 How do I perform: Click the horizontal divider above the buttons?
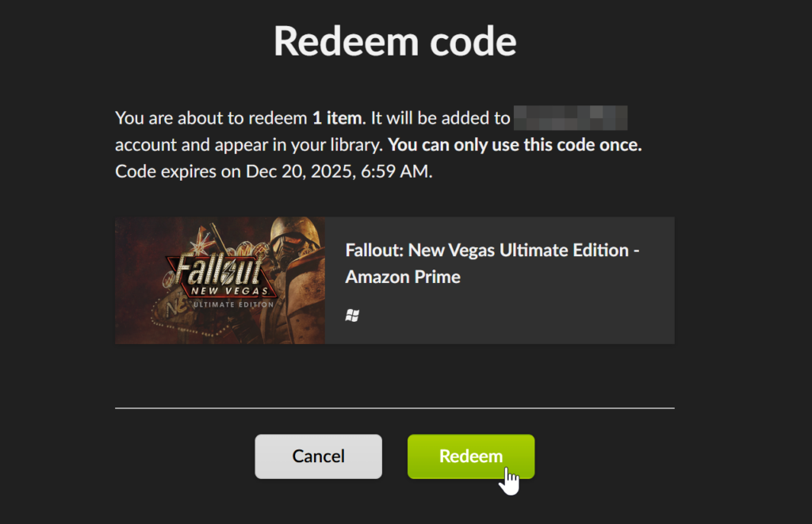pyautogui.click(x=395, y=408)
